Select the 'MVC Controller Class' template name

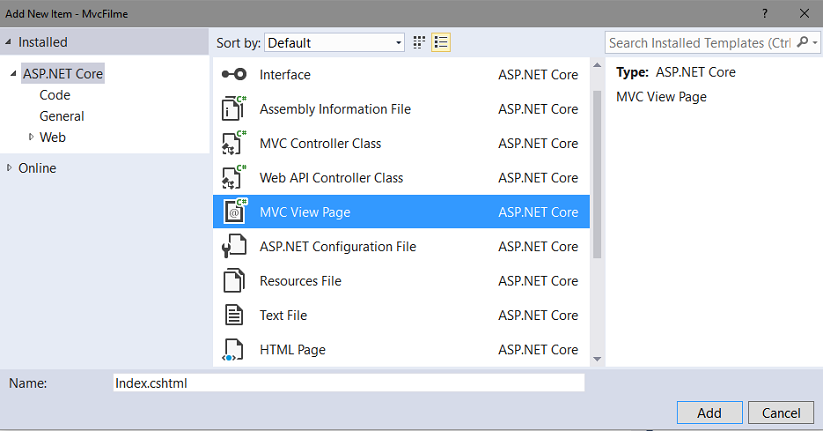point(320,143)
